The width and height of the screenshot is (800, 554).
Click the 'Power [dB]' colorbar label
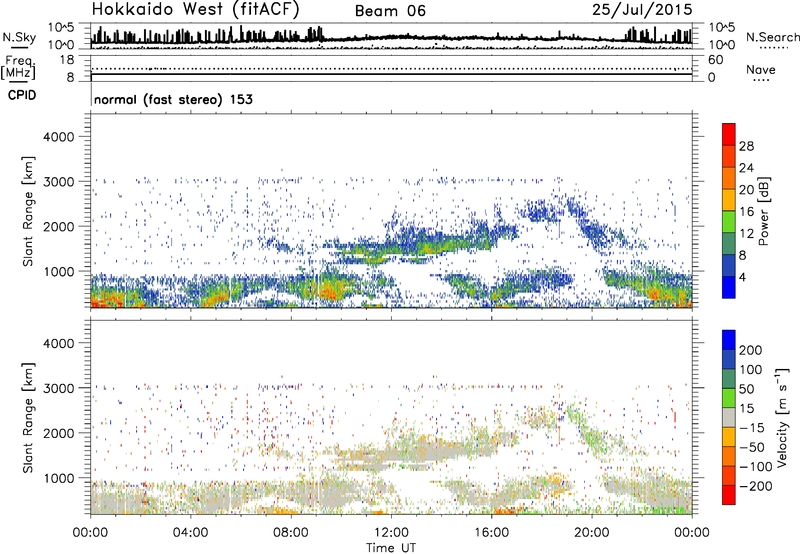764,211
